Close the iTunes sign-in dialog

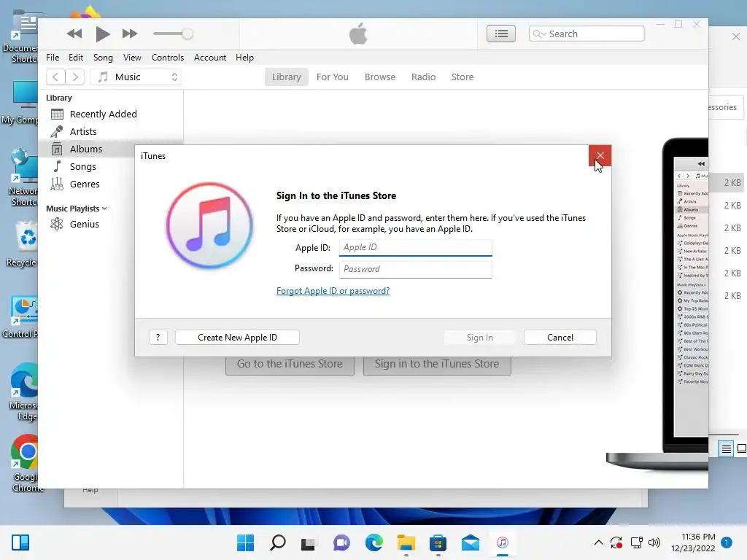click(600, 155)
